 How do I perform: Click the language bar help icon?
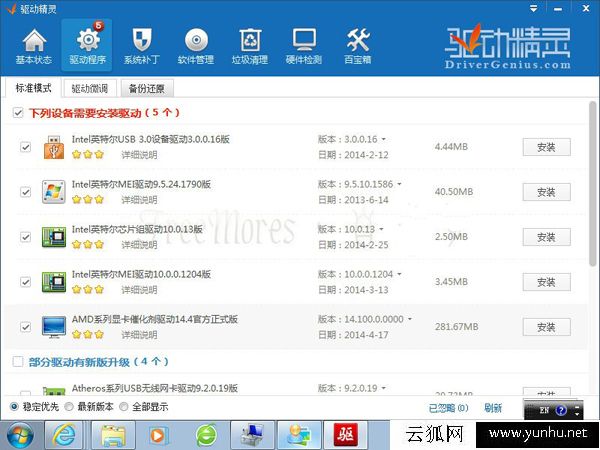(x=561, y=411)
